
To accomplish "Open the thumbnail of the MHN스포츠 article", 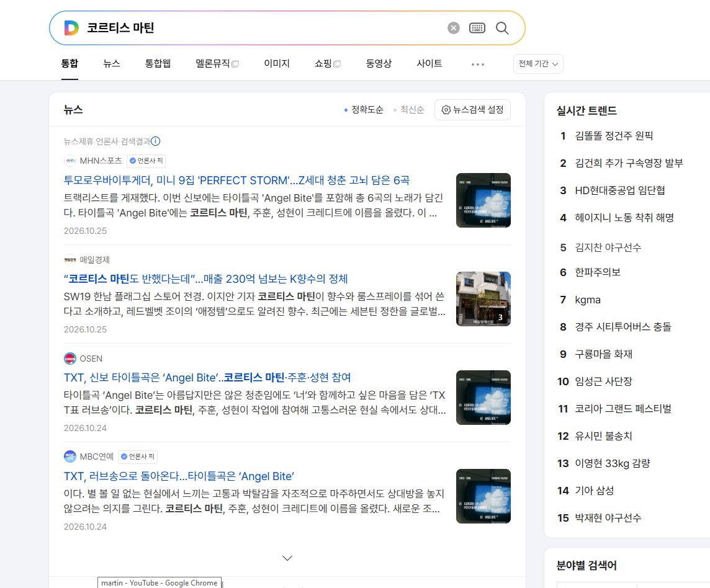I will click(x=483, y=200).
